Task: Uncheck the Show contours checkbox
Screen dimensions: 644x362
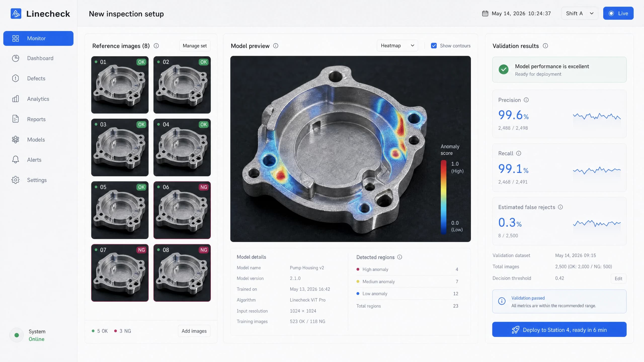Action: click(x=434, y=46)
